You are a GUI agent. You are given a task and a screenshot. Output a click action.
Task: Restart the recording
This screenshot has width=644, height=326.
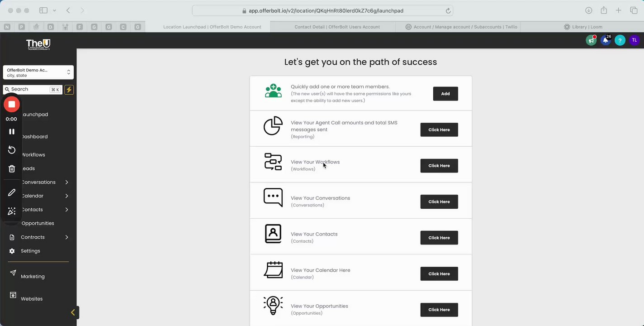tap(12, 150)
